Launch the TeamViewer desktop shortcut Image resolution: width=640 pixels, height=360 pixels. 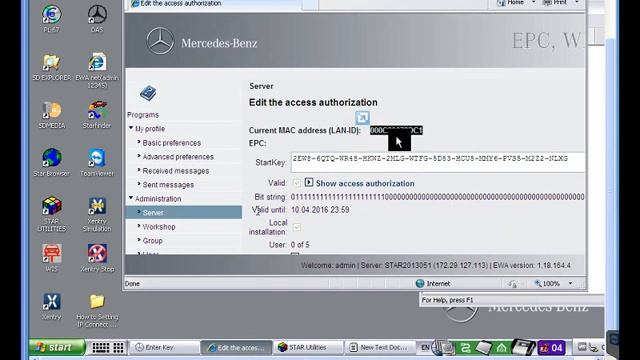97,163
